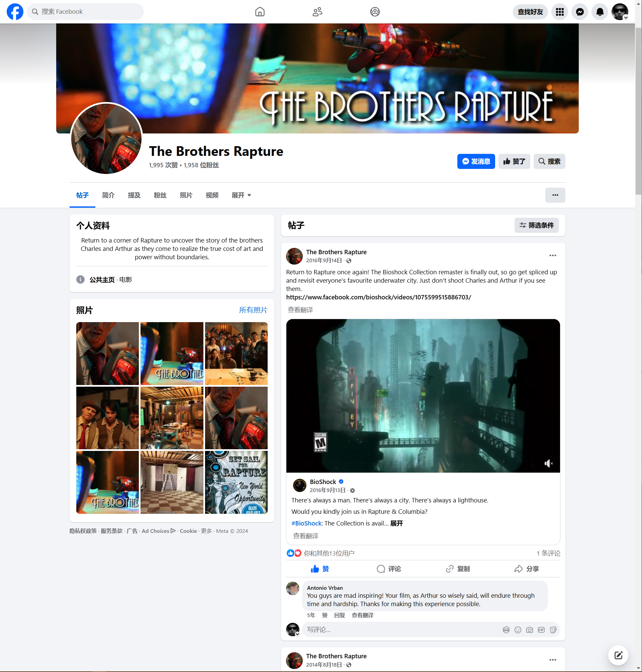Expand the BioShock post with 展开
The image size is (642, 672).
pos(396,523)
